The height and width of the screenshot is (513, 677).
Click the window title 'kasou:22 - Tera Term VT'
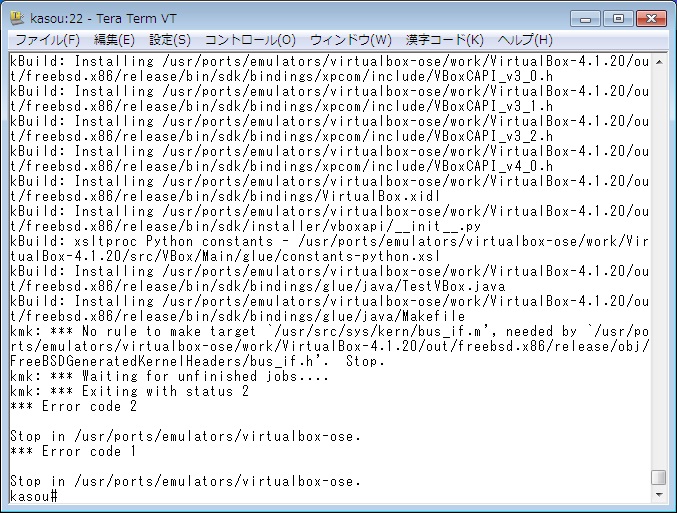[103, 18]
